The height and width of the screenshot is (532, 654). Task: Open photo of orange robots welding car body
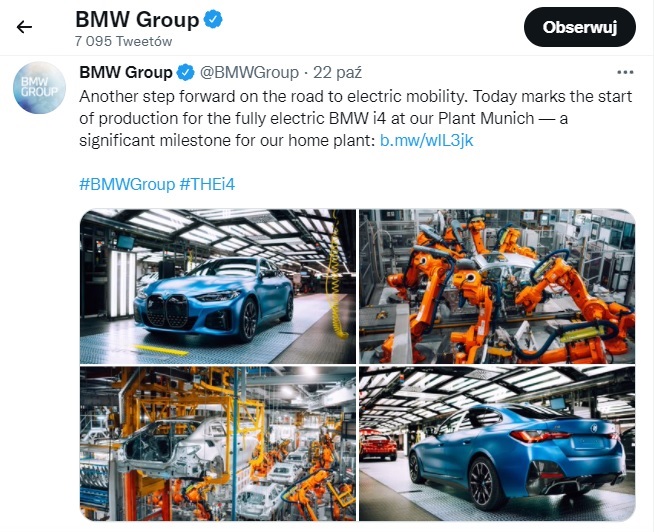point(497,286)
